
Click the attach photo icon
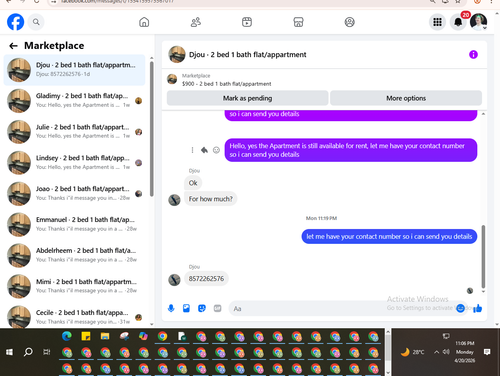click(186, 308)
